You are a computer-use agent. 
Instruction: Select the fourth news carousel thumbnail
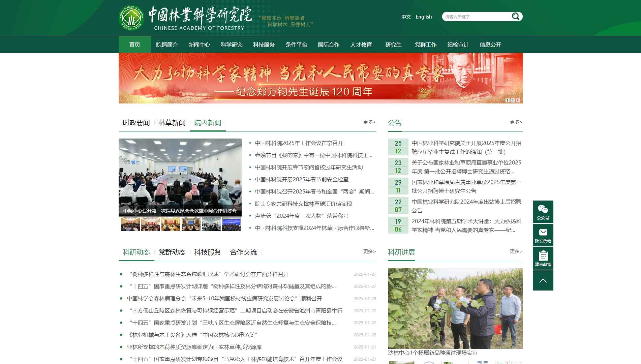coord(191,224)
